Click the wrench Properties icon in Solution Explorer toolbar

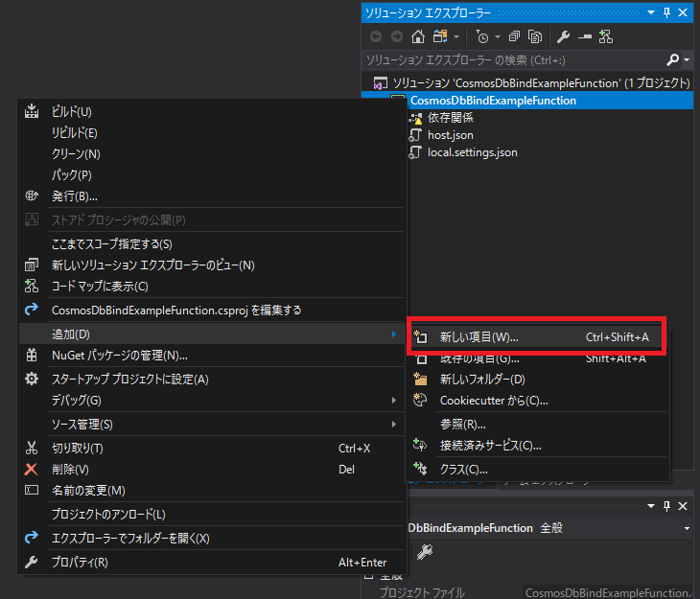click(564, 36)
